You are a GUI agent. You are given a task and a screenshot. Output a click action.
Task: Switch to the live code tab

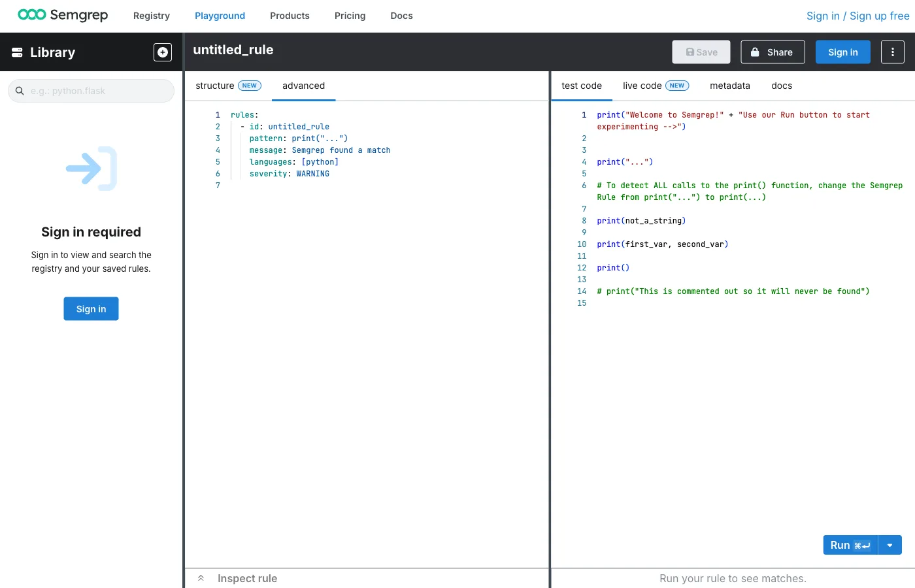pos(641,86)
